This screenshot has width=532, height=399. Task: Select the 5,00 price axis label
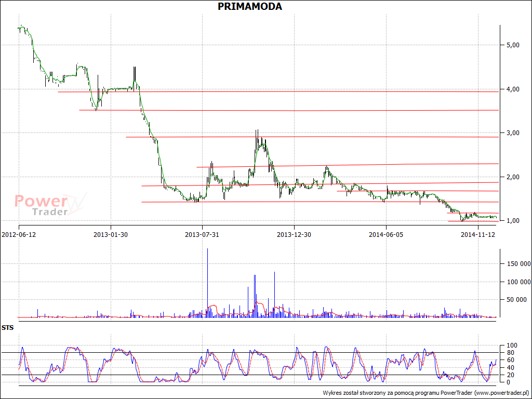point(512,45)
